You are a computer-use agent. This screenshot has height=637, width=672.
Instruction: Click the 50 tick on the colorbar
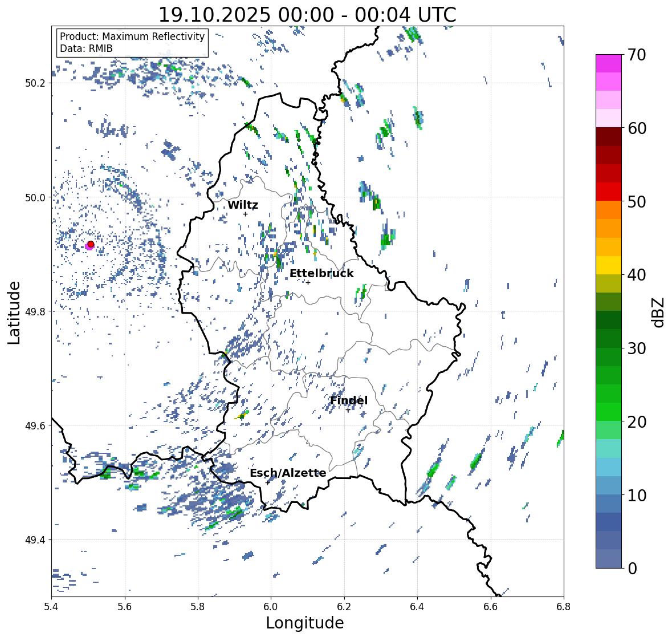point(637,201)
